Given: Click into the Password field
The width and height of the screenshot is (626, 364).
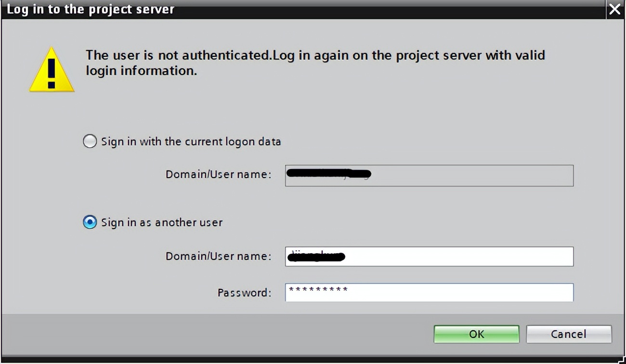Looking at the screenshot, I should pyautogui.click(x=429, y=292).
